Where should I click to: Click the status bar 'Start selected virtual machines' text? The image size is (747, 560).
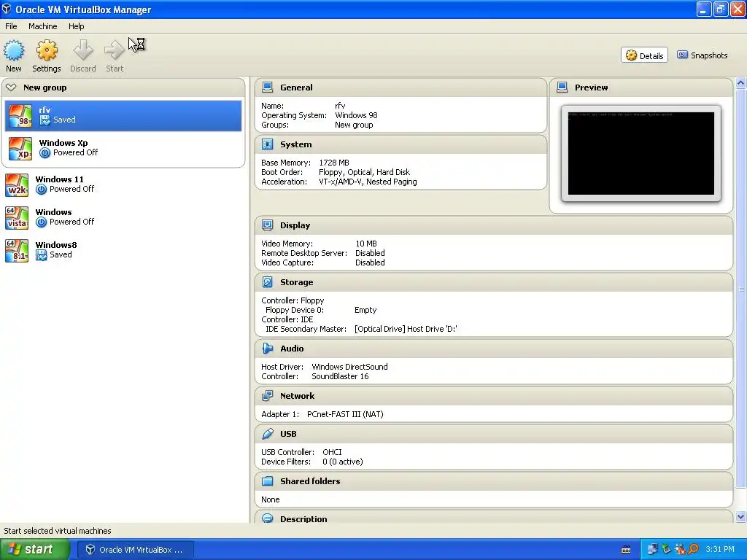coord(58,531)
